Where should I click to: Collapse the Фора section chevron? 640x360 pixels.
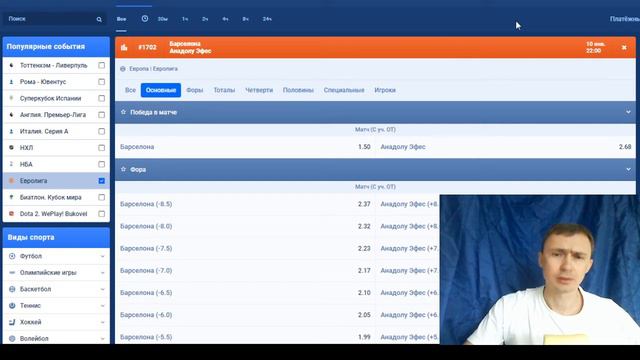(x=628, y=169)
